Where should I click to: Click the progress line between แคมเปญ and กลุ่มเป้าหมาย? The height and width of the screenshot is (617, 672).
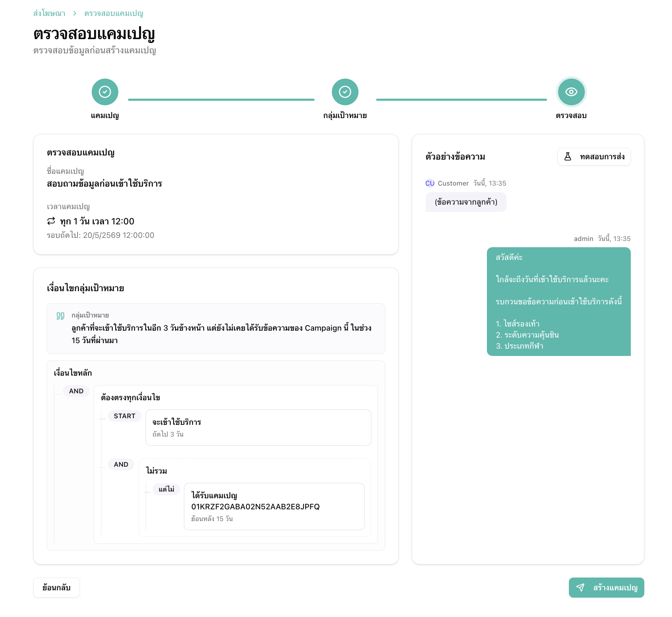pos(221,100)
